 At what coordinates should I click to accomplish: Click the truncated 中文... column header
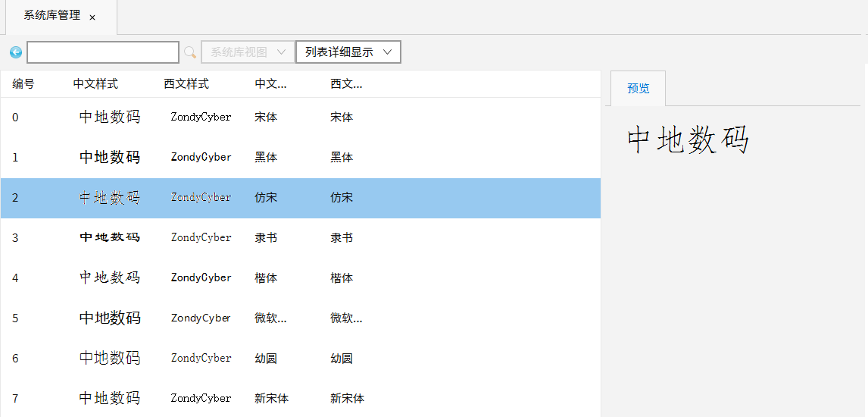pos(270,84)
